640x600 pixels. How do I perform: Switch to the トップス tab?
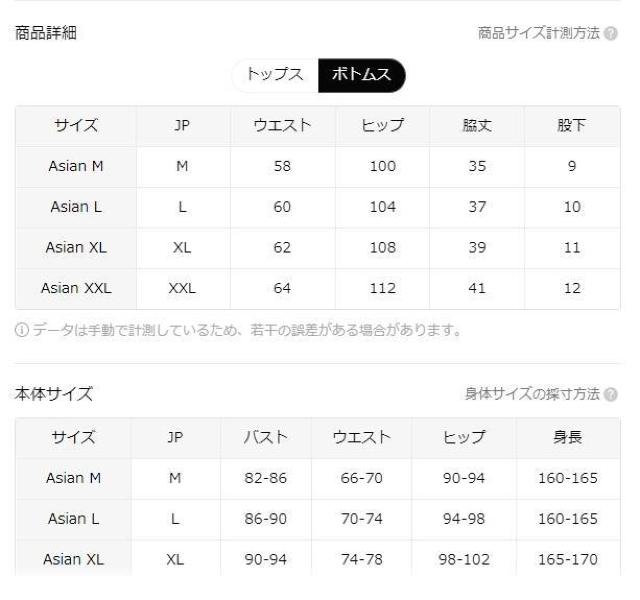[274, 75]
